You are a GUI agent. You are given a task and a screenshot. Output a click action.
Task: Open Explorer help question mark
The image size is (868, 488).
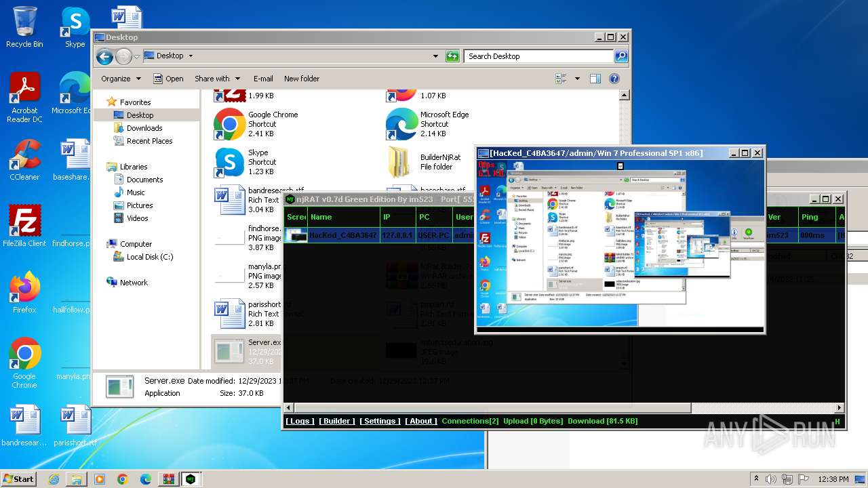[x=614, y=79]
